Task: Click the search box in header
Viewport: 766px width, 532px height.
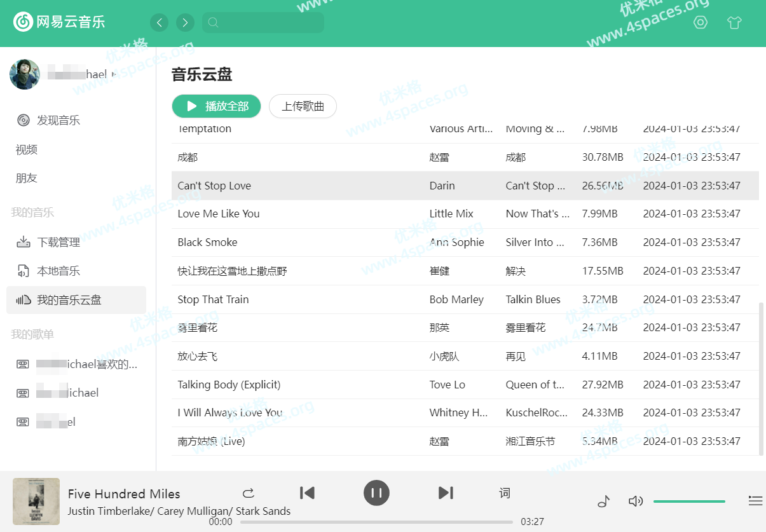Action: click(x=263, y=23)
